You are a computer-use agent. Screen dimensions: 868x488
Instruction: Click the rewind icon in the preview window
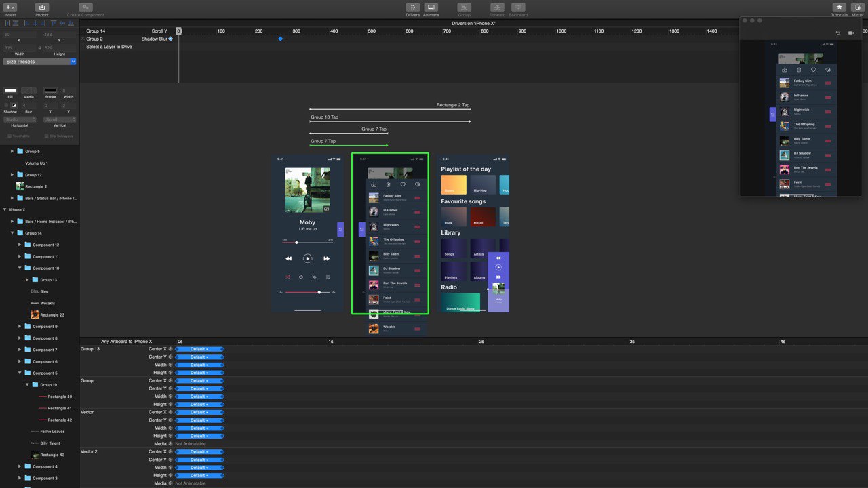pos(837,33)
